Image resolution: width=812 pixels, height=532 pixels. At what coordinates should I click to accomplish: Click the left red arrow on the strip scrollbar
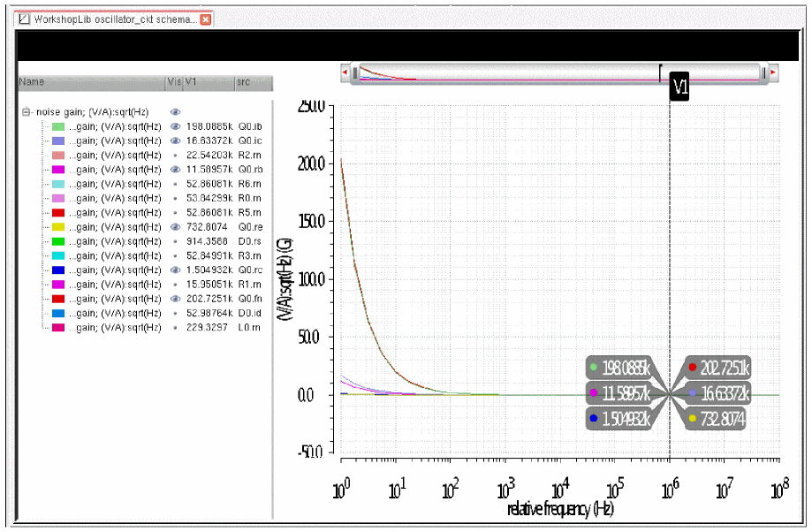click(345, 72)
